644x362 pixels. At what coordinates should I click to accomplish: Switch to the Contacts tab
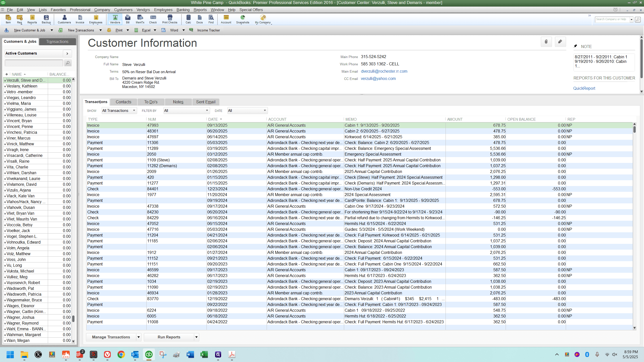click(x=124, y=102)
